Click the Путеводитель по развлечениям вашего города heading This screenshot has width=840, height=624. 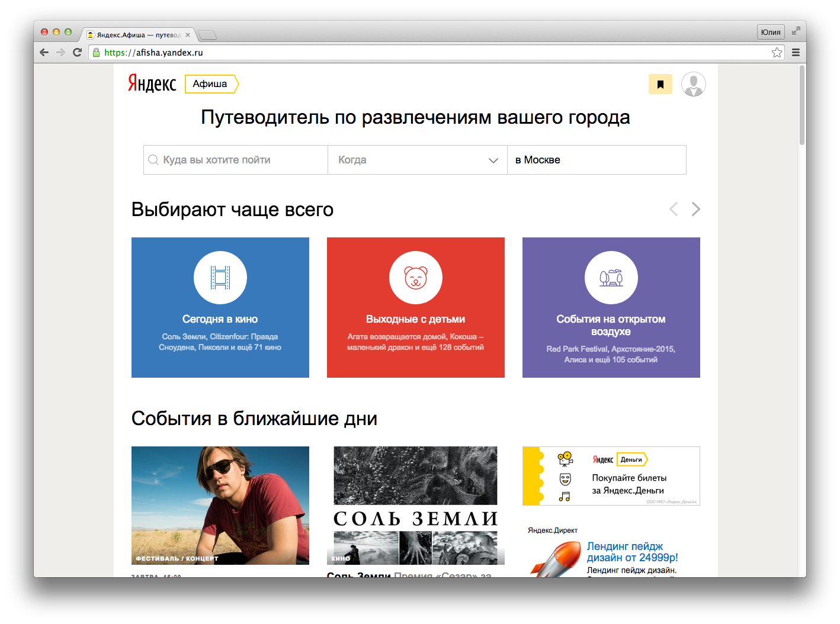pyautogui.click(x=415, y=117)
